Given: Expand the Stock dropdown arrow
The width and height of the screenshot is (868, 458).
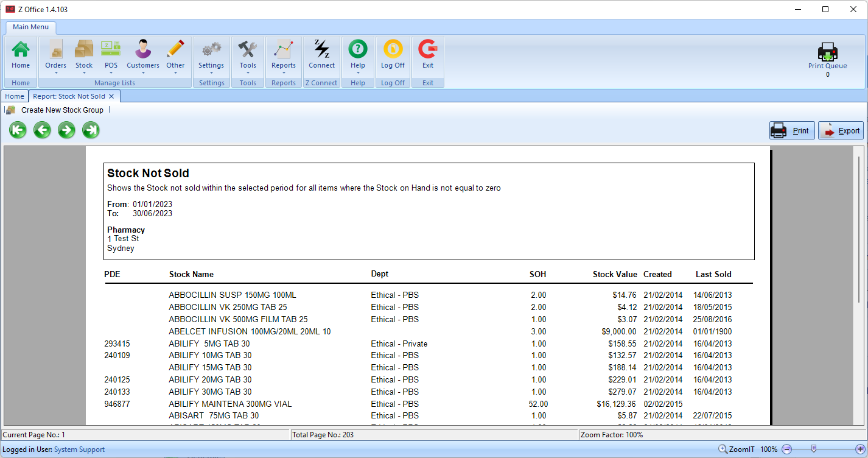Looking at the screenshot, I should pyautogui.click(x=84, y=73).
